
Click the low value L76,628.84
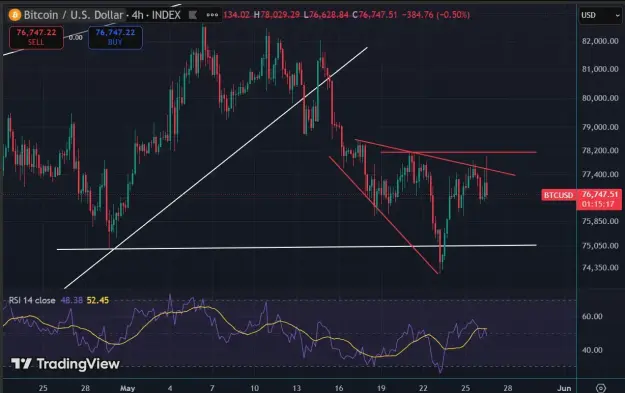[326, 15]
